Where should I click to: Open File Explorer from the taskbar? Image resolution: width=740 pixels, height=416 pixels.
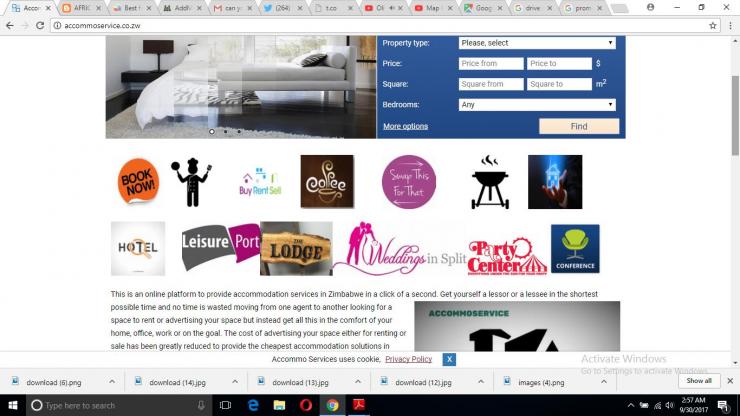279,405
